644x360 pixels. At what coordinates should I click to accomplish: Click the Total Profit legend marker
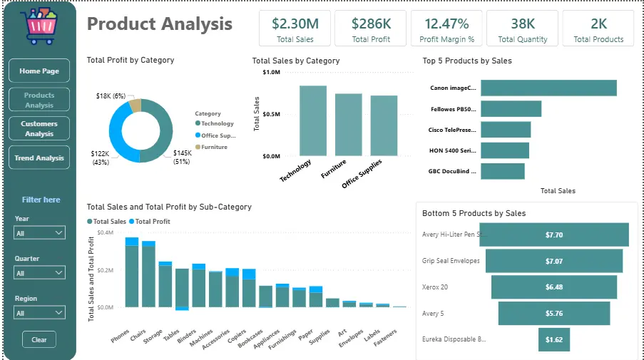pyautogui.click(x=131, y=221)
